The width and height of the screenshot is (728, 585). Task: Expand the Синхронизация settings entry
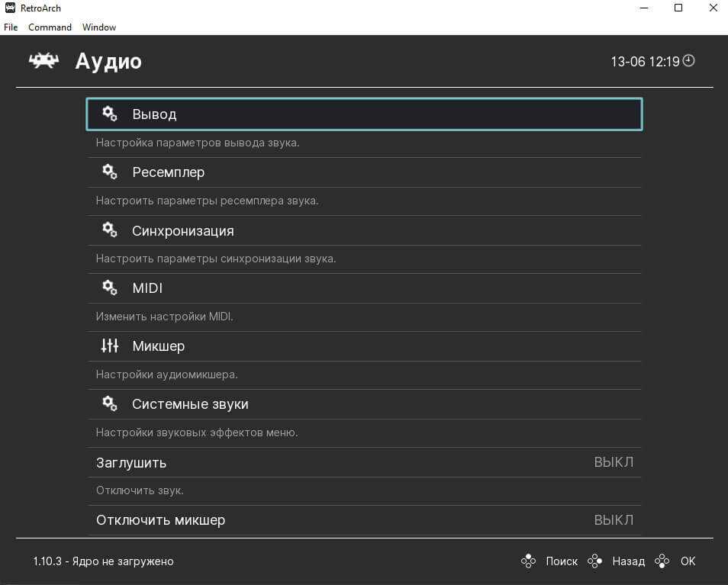click(x=182, y=230)
